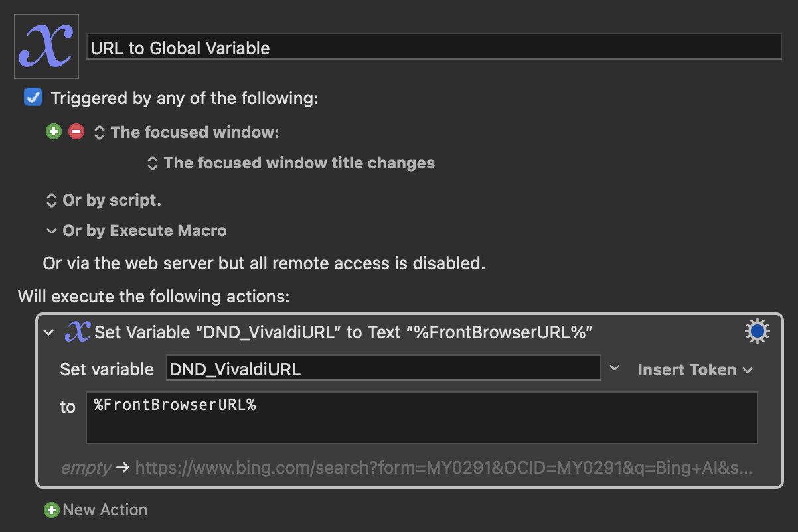The height and width of the screenshot is (532, 798).
Task: Click the Set Variable action icon
Action: (x=78, y=332)
